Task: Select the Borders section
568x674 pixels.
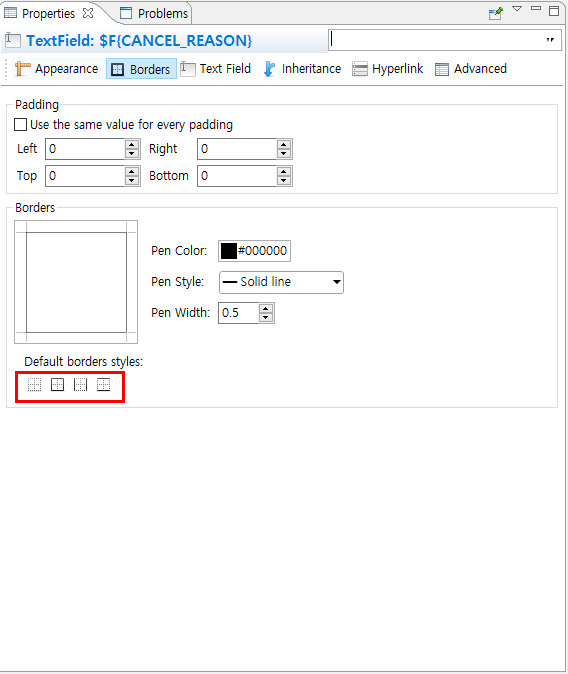Action: click(141, 69)
